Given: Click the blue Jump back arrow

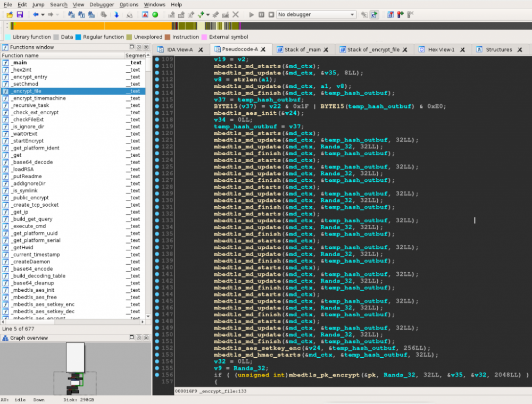Looking at the screenshot, I should 36,14.
